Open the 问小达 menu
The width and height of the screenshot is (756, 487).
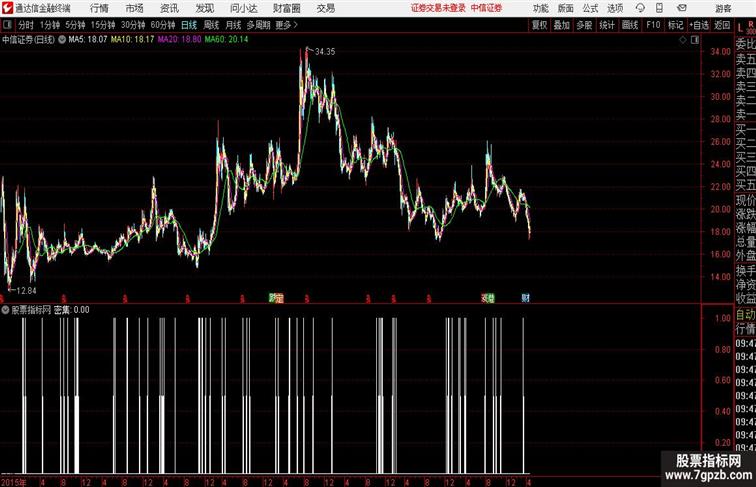click(x=243, y=8)
